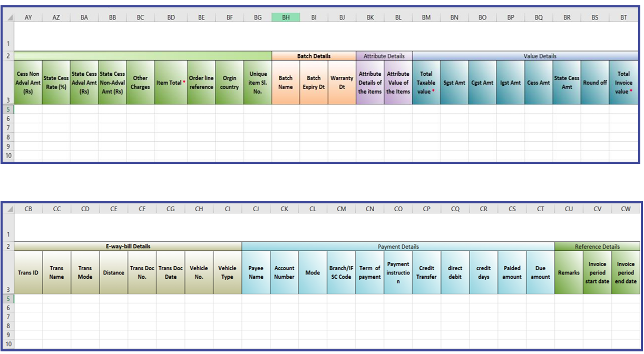Image resolution: width=644 pixels, height=354 pixels.
Task: Click the Remarks header cell
Action: coord(569,273)
